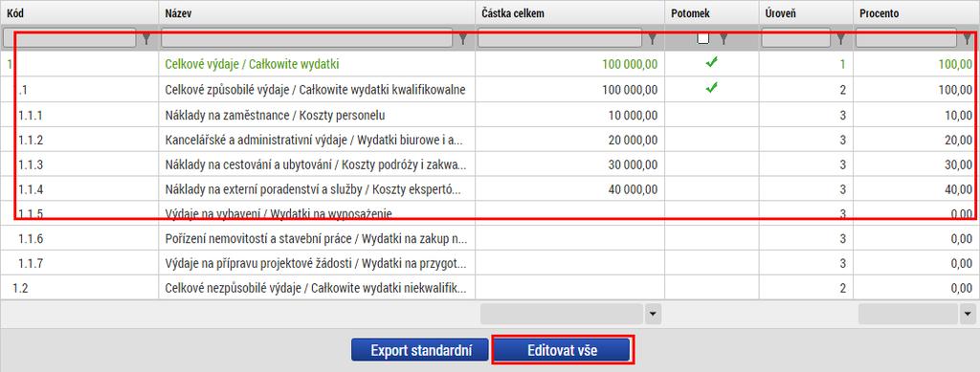This screenshot has width=980, height=372.
Task: Click the green 100 000,00 amount cell
Action: pyautogui.click(x=570, y=64)
